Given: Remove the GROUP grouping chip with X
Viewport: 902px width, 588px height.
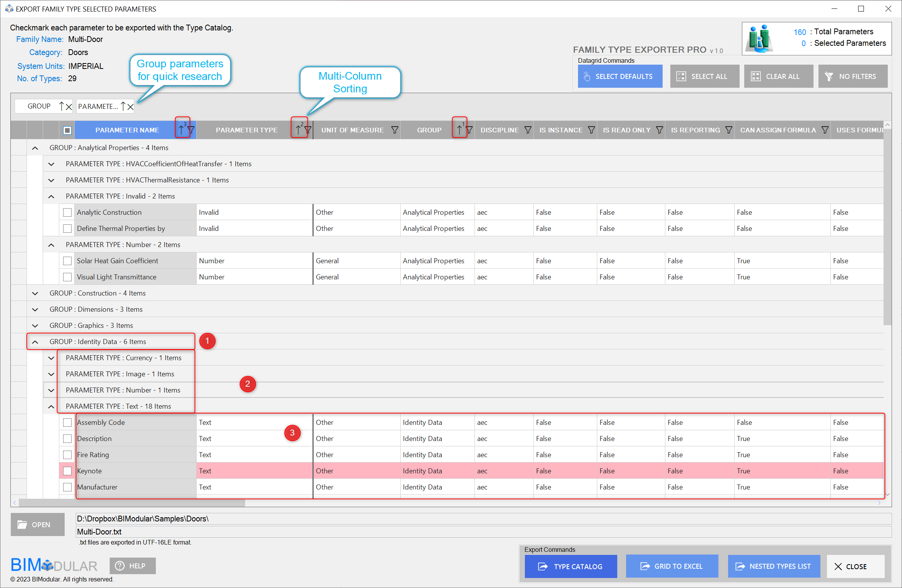Looking at the screenshot, I should coord(69,107).
